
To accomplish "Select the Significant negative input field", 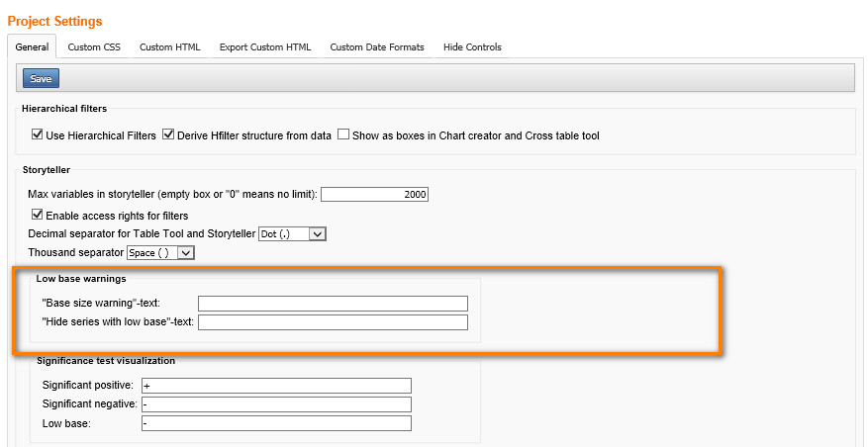I will click(x=275, y=404).
